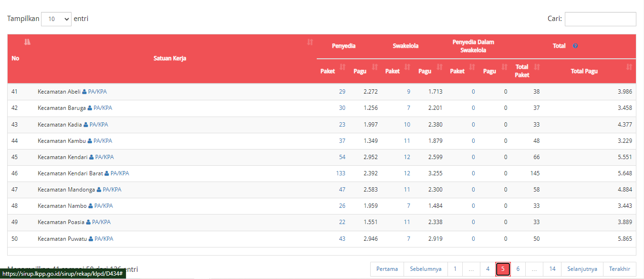Click user icon next to Kecamatan Abeli
The width and height of the screenshot is (644, 279).
84,91
